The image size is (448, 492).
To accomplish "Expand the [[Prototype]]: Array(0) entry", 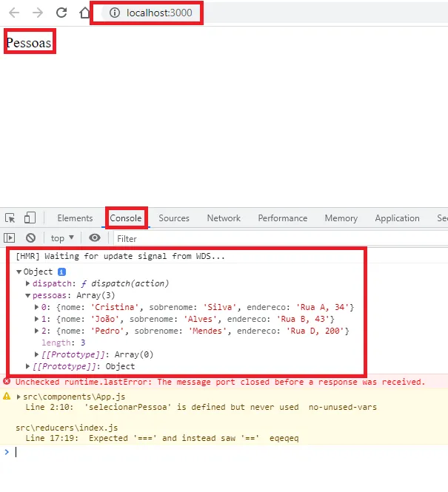I will (36, 354).
